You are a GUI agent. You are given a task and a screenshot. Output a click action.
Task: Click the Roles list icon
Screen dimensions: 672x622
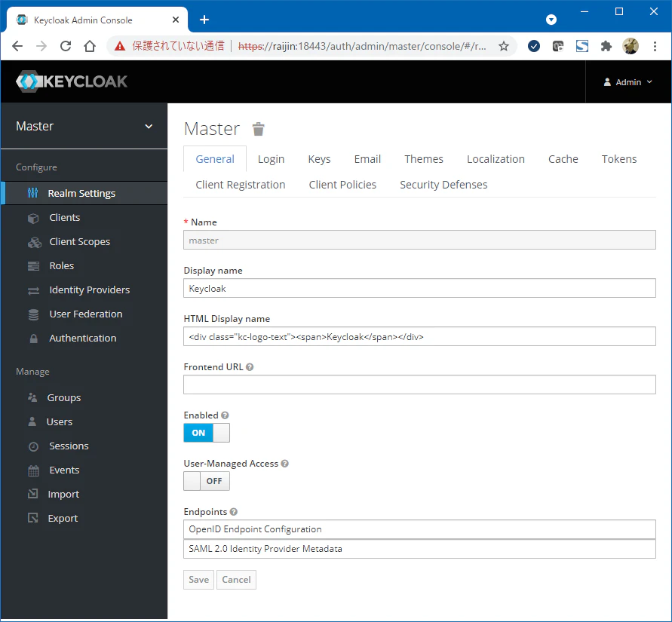point(33,266)
